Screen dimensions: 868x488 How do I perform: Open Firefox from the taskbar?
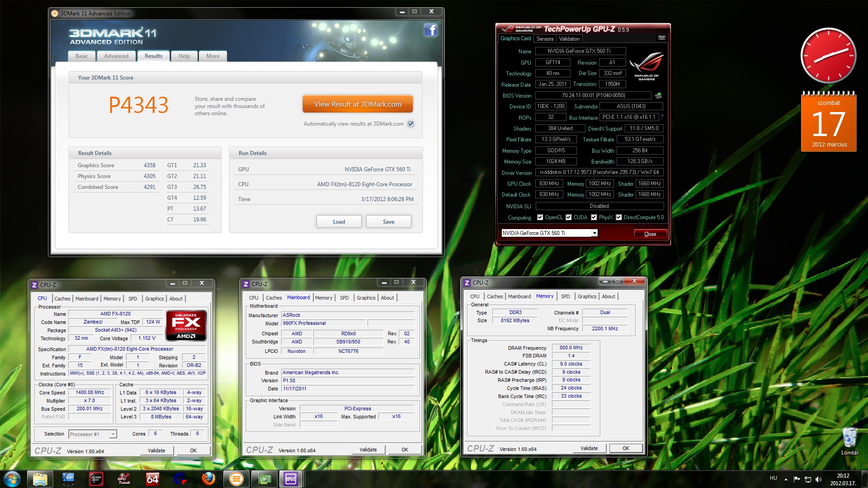tap(208, 479)
